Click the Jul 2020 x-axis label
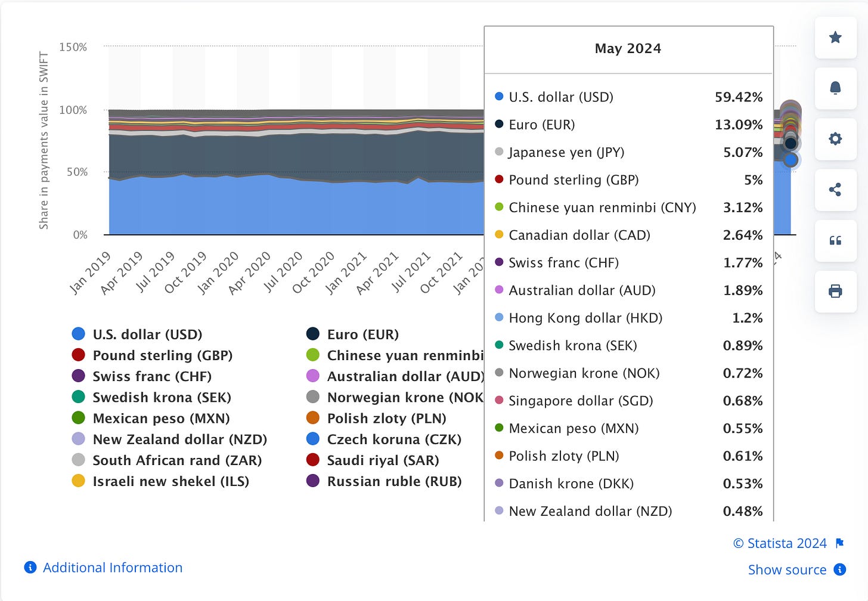This screenshot has height=601, width=868. tap(283, 272)
